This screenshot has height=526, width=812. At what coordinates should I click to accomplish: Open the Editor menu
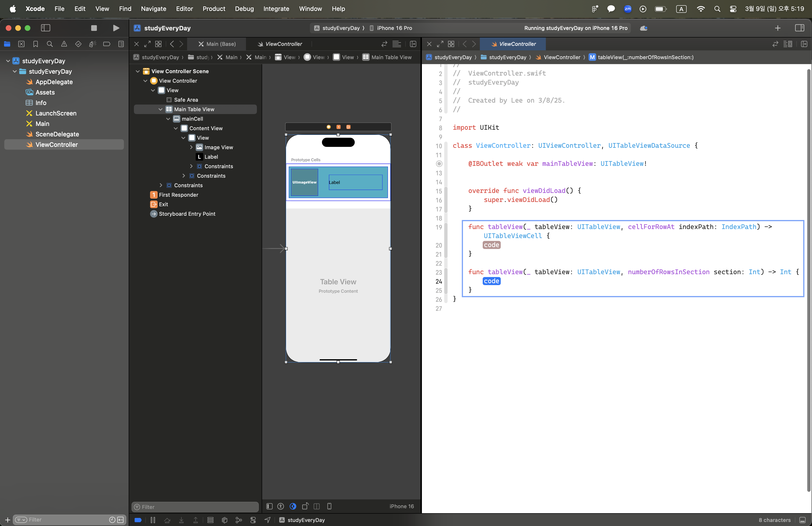point(184,9)
